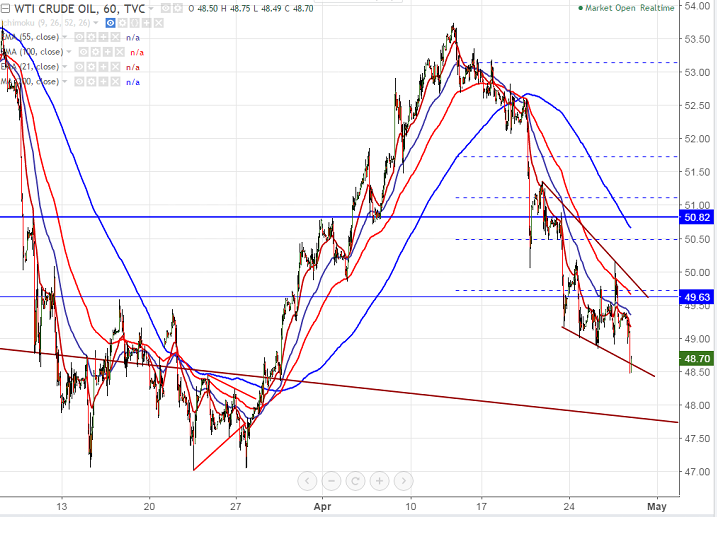Click the EMA (21, close) legend label
Image resolution: width=725 pixels, height=543 pixels.
31,67
